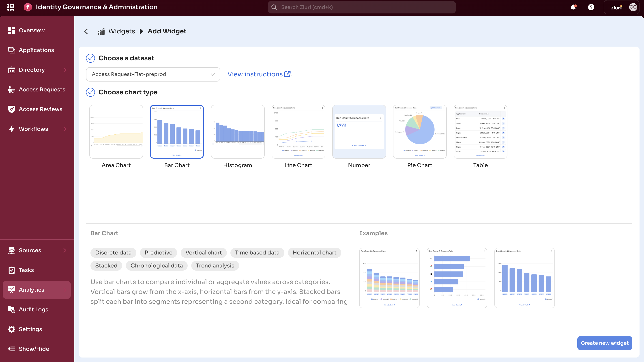Screen dimensions: 644x362
Task: Click the Workflows lightning icon
Action: (11, 129)
